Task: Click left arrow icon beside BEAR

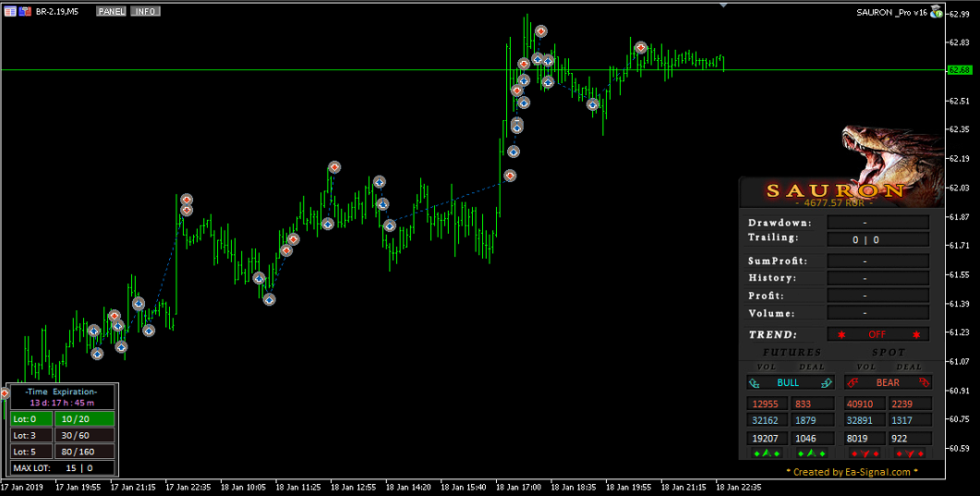Action: [853, 382]
